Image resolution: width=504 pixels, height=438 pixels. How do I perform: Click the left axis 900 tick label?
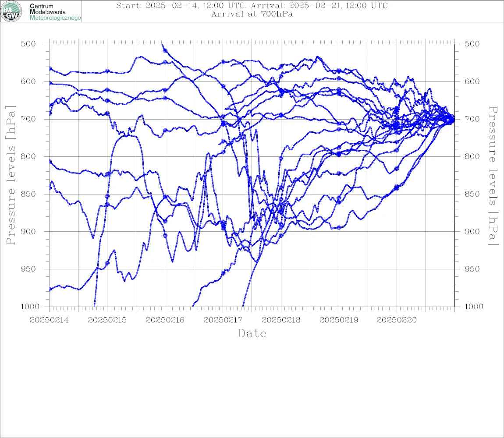[28, 231]
